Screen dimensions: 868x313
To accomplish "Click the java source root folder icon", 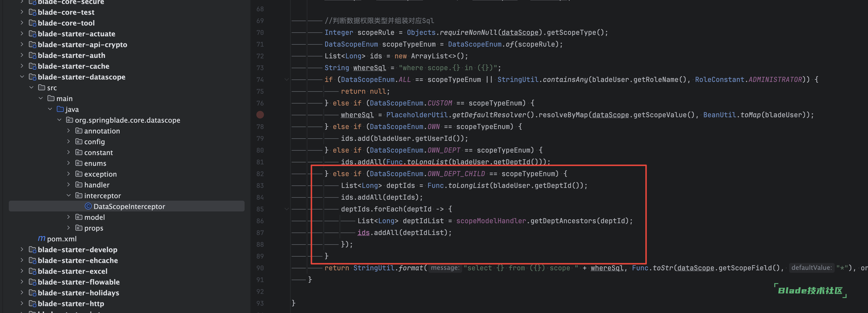I will point(60,109).
